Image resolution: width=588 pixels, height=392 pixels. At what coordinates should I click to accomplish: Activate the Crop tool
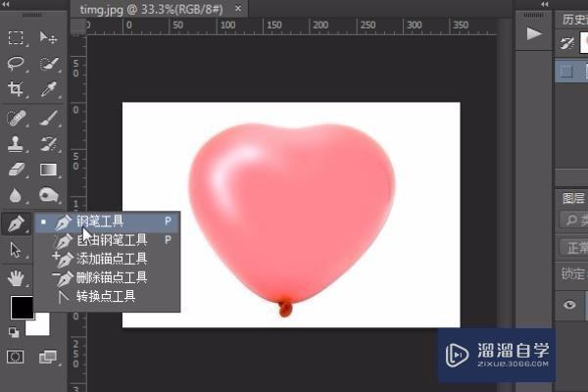pos(16,89)
